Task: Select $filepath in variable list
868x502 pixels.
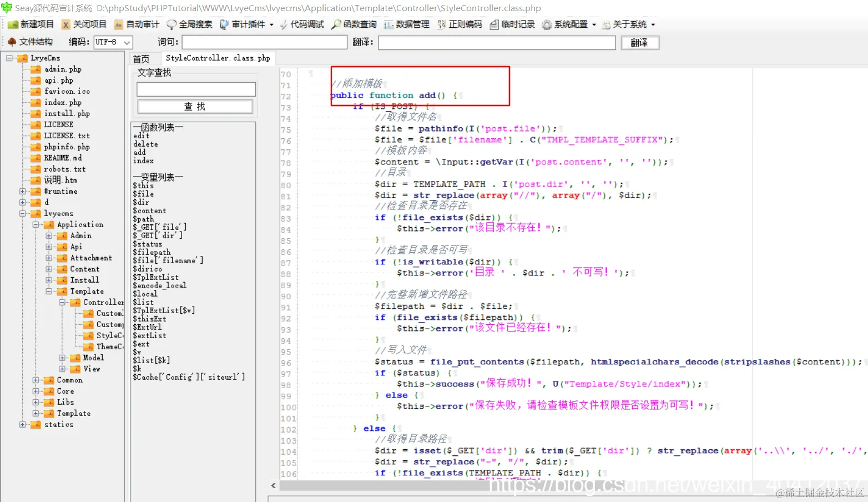Action: [x=152, y=253]
